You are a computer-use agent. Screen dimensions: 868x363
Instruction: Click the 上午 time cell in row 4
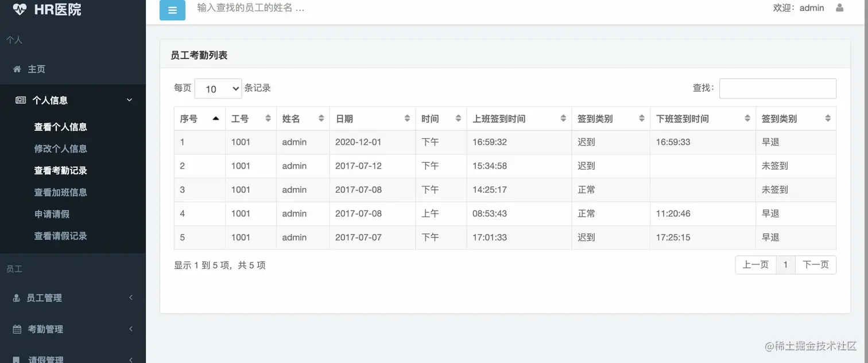pyautogui.click(x=441, y=213)
